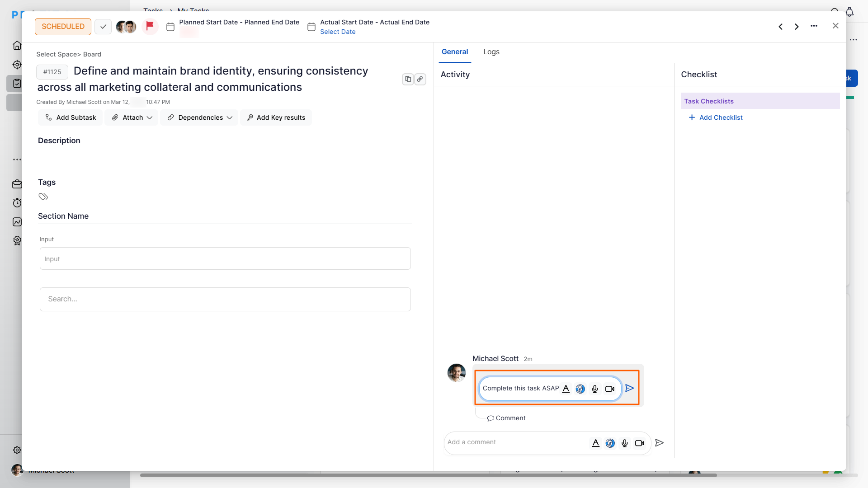Copy task link using chain icon
This screenshot has width=868, height=488.
420,79
